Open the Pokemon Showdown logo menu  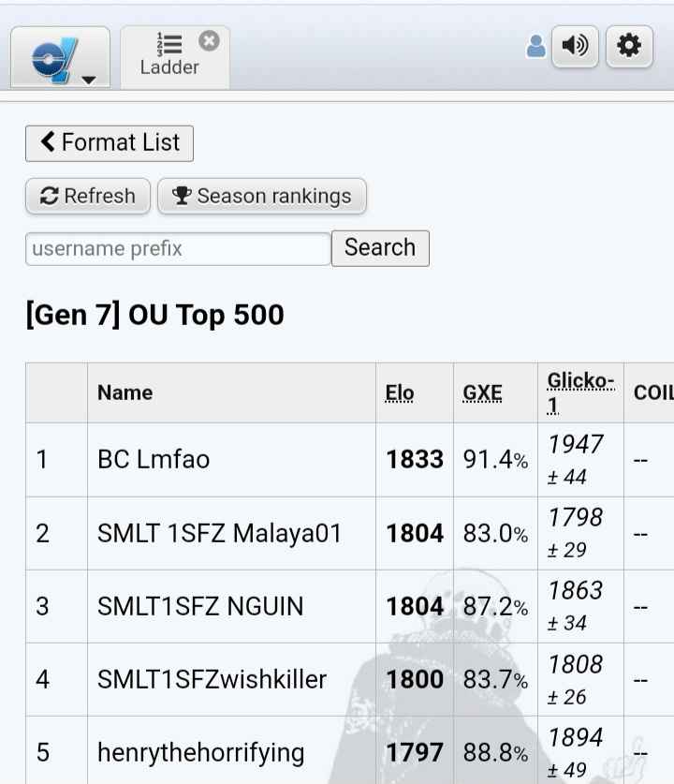60,58
